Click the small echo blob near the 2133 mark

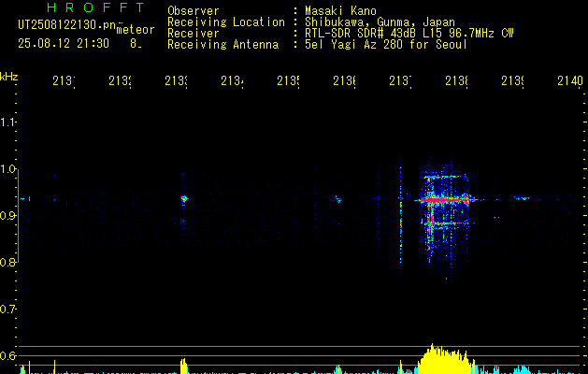point(184,198)
